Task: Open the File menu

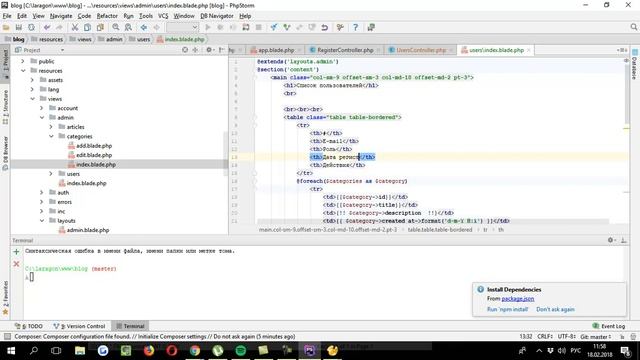Action: (x=7, y=16)
